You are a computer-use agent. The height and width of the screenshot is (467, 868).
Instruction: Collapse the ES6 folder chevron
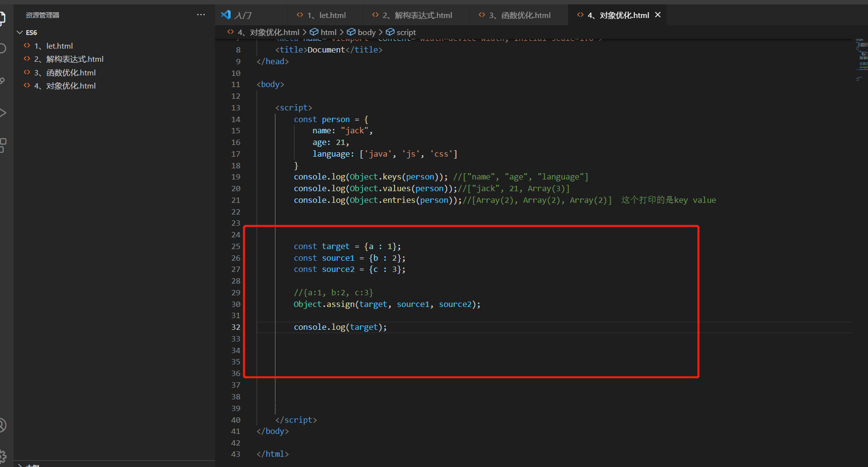[20, 32]
